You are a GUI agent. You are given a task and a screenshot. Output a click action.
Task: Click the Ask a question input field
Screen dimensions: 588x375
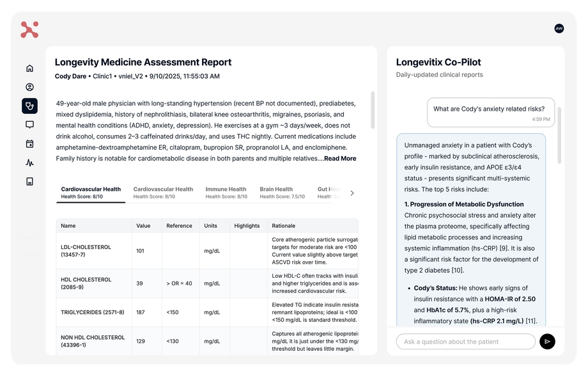coord(465,342)
